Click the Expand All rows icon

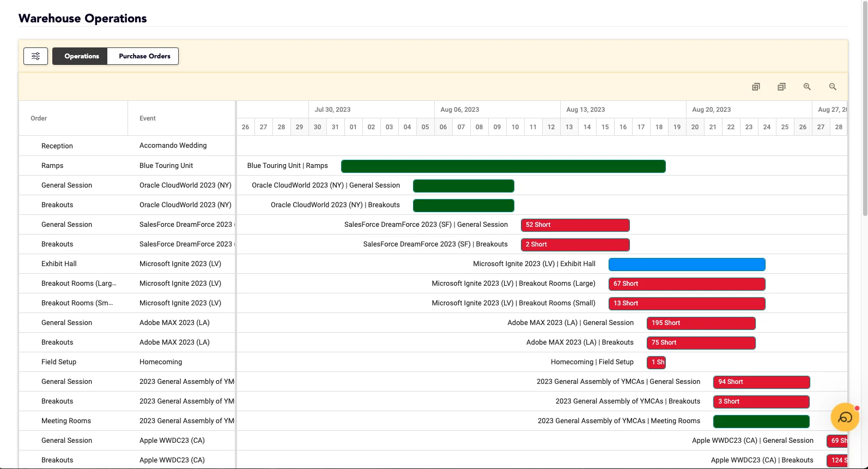click(x=756, y=87)
